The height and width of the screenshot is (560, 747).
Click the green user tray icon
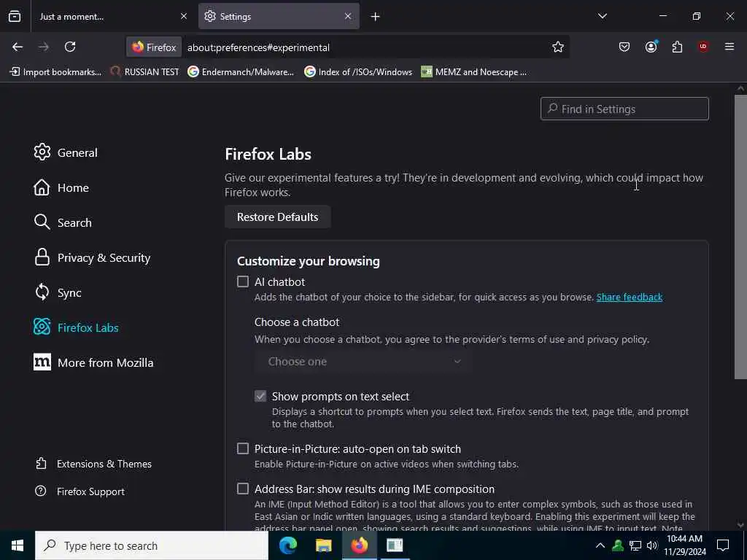pyautogui.click(x=618, y=545)
